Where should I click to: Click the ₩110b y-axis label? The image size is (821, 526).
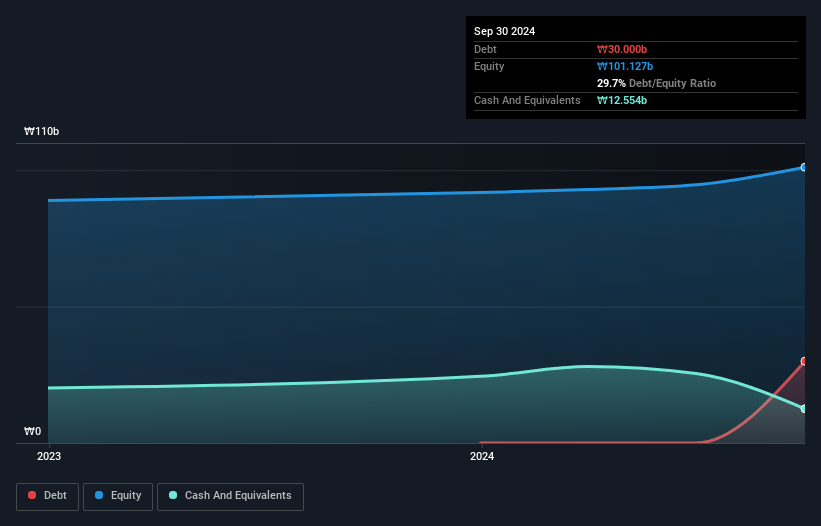point(41,131)
